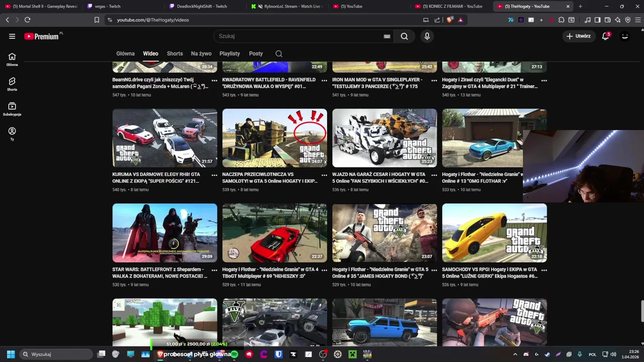Open options for JAMES HOGATY BOND video
Viewport: 644px width, 362px height.
click(434, 270)
